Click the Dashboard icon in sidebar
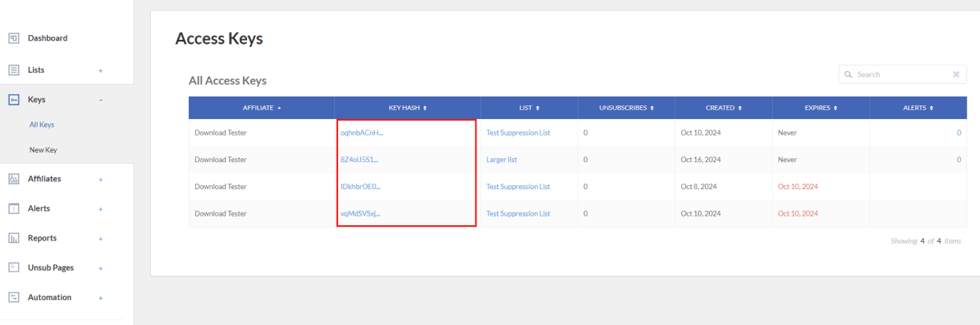This screenshot has width=980, height=325. pyautogui.click(x=14, y=38)
